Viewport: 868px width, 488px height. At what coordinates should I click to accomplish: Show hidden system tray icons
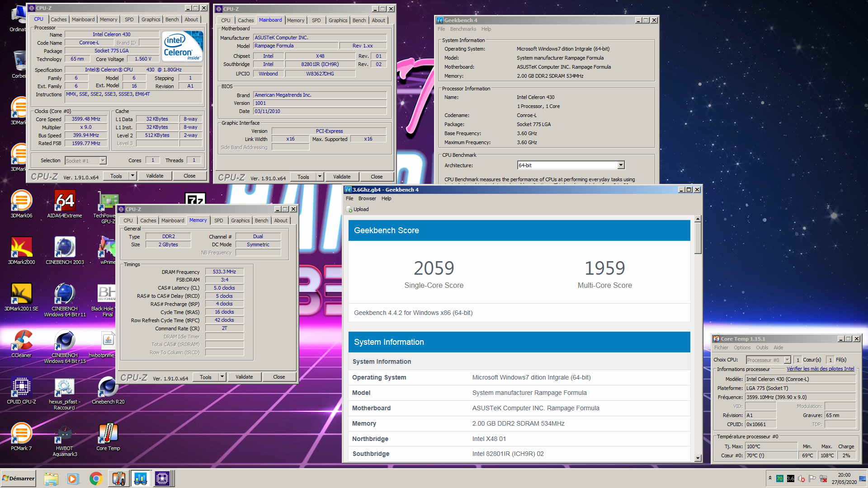770,478
